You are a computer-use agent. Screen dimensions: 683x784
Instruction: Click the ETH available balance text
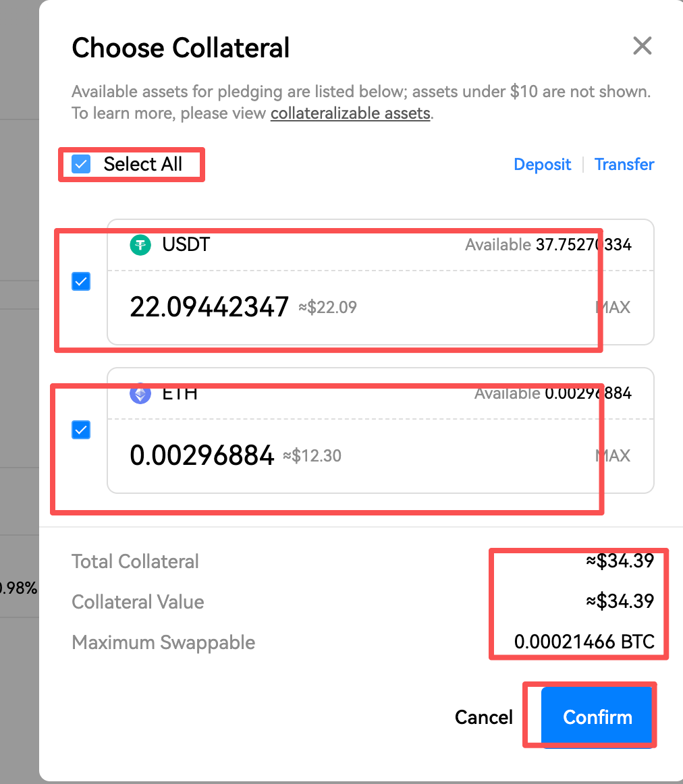click(553, 393)
